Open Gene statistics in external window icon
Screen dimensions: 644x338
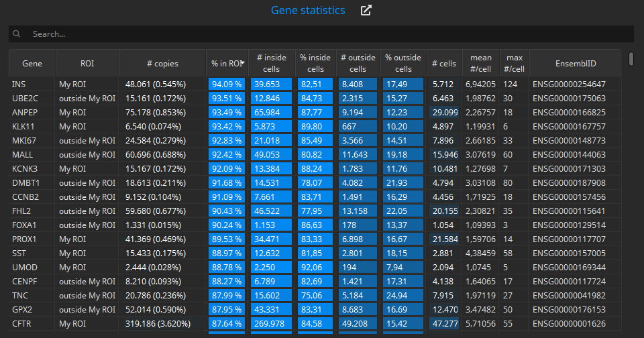(x=366, y=10)
